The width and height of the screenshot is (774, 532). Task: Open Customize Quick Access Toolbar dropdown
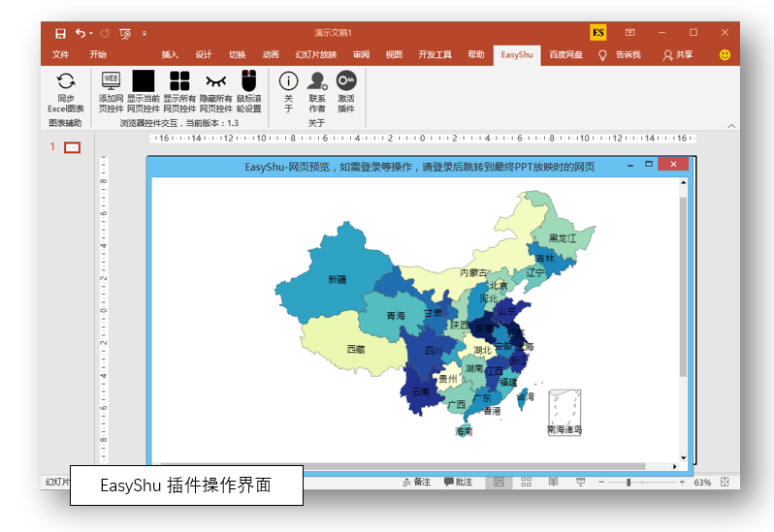[x=145, y=34]
